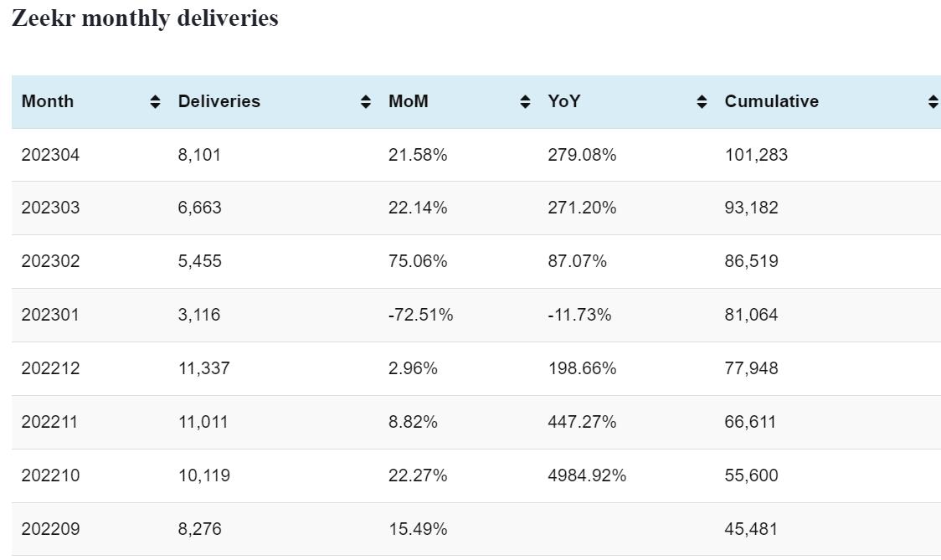Click the "Zeekr monthly deliveries" heading
This screenshot has width=941, height=560.
pyautogui.click(x=145, y=18)
